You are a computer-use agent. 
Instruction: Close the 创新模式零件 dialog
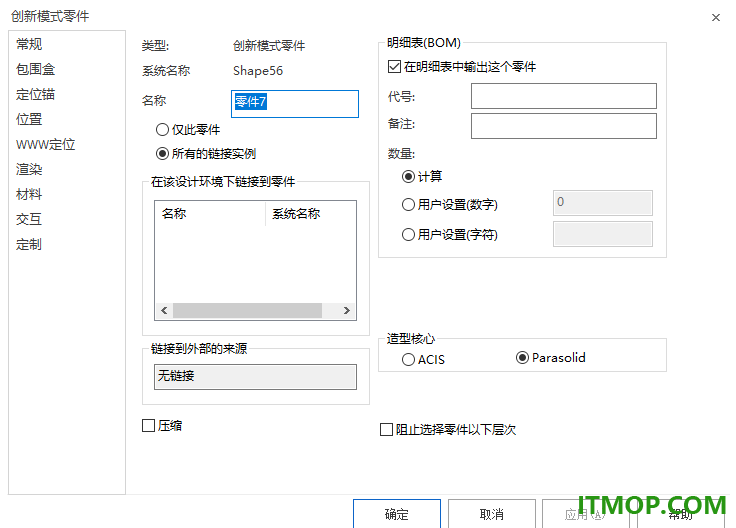(715, 17)
